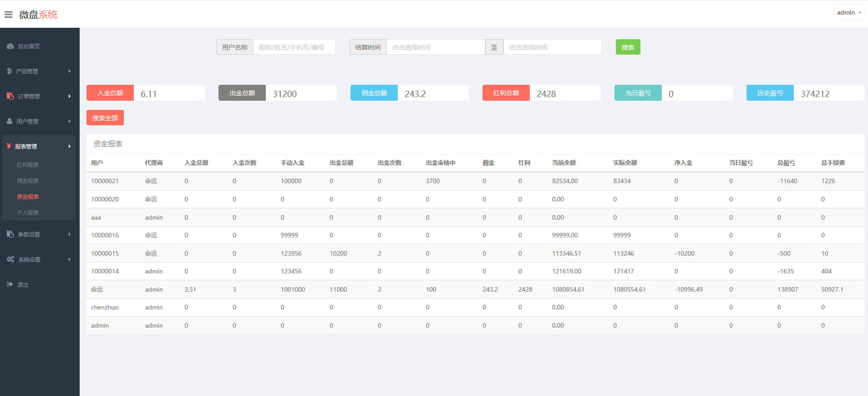Click the gears icon beside 系统设置

coord(10,259)
